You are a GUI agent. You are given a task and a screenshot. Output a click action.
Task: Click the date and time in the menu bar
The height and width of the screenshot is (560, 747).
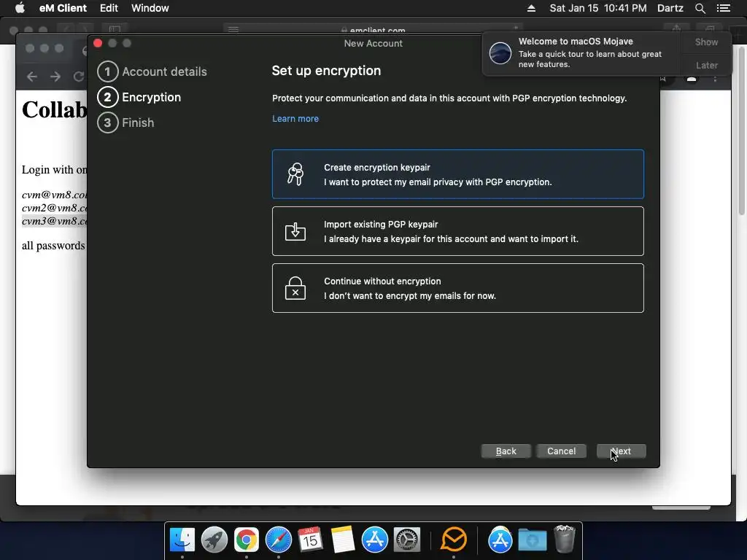(x=598, y=8)
